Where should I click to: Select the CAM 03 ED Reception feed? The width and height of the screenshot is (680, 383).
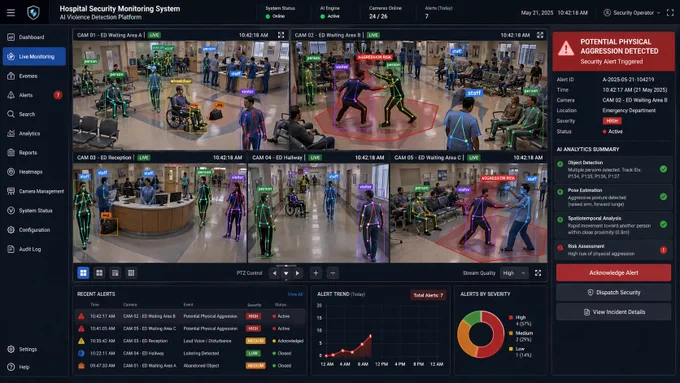[x=160, y=213]
